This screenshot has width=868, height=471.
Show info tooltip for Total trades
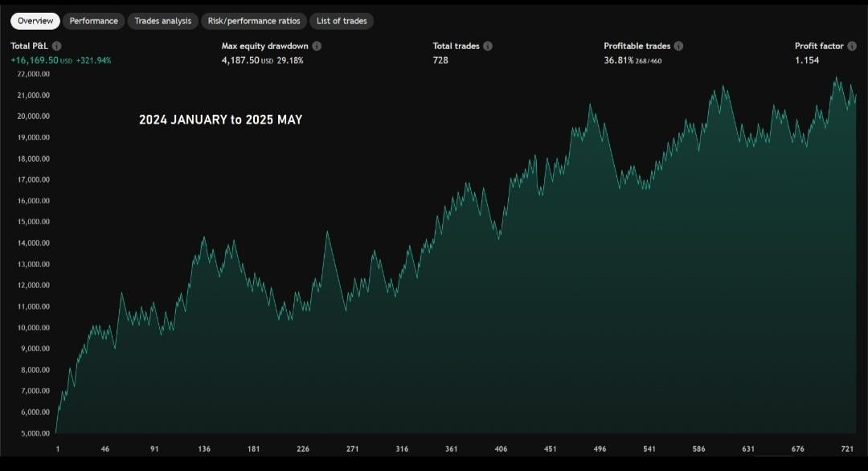point(488,47)
